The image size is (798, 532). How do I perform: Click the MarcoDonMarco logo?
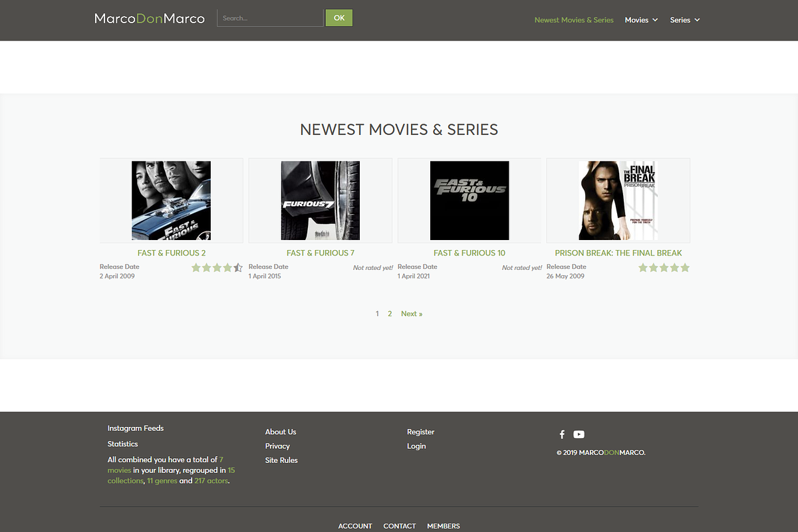pos(150,19)
